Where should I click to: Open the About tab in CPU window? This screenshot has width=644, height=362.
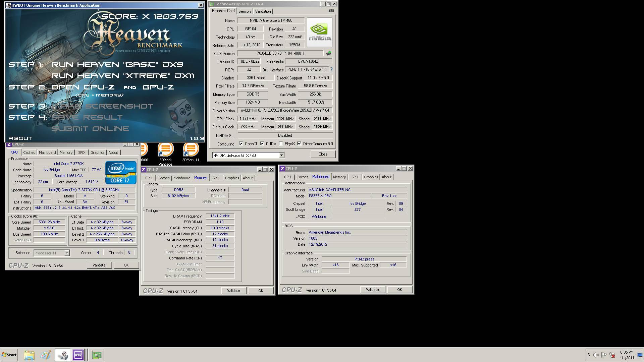point(113,153)
